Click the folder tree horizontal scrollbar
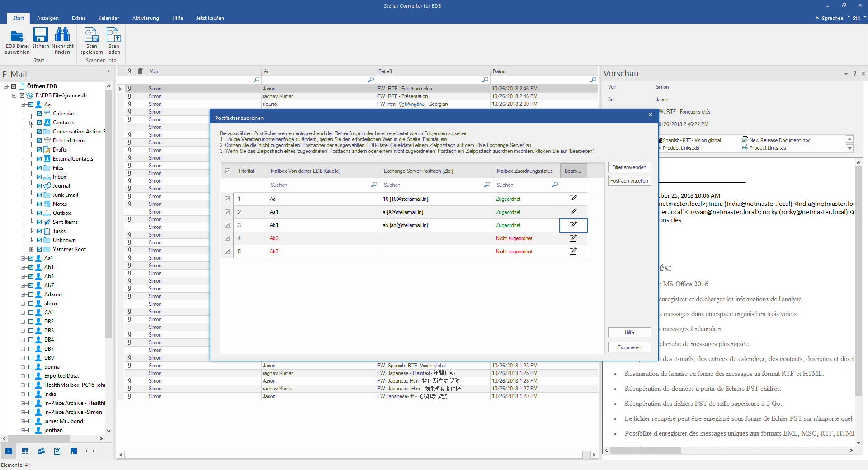 (x=39, y=438)
